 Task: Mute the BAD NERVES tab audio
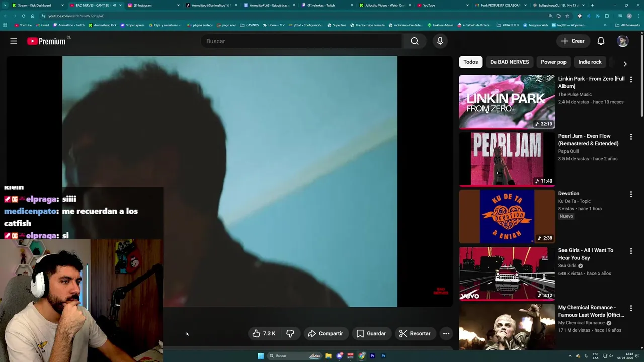pyautogui.click(x=114, y=5)
